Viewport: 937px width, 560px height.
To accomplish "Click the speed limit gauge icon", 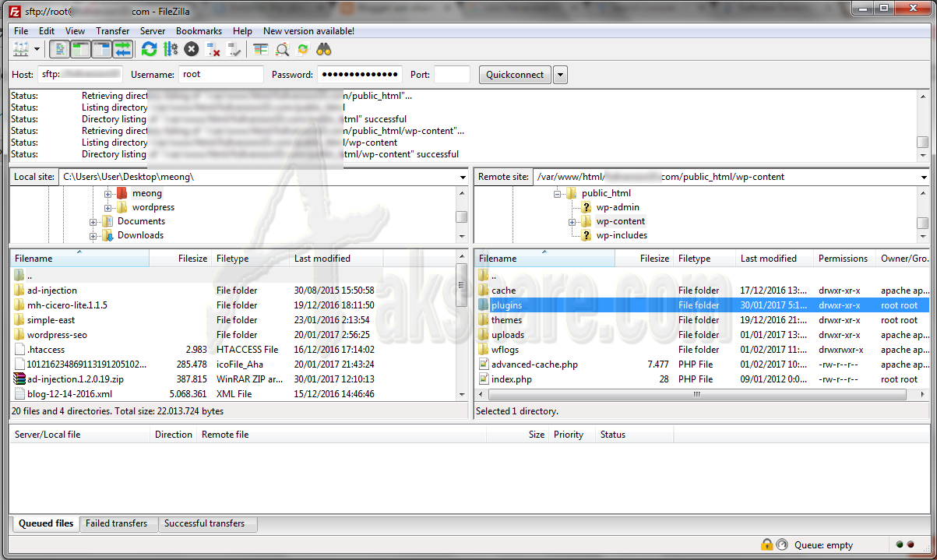I will pyautogui.click(x=782, y=545).
